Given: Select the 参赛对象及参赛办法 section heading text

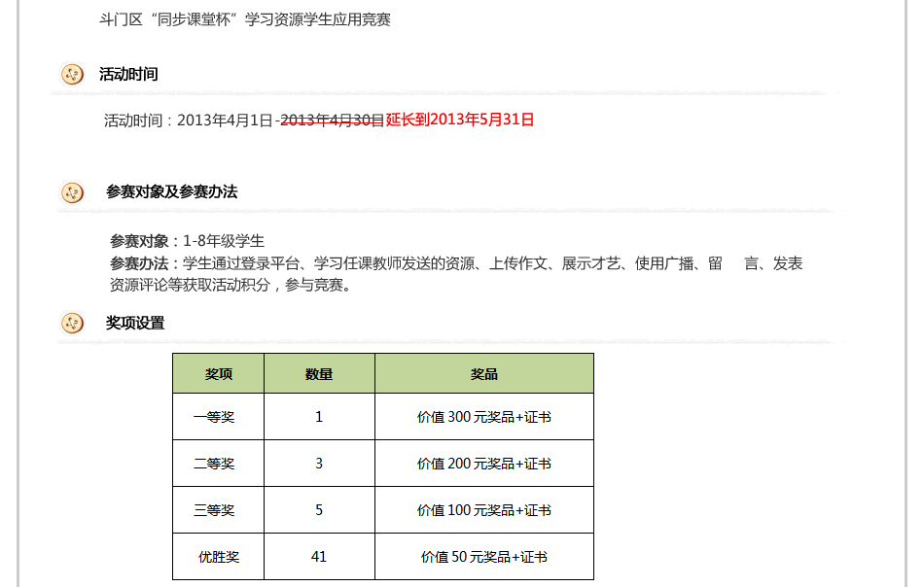Looking at the screenshot, I should (x=171, y=192).
